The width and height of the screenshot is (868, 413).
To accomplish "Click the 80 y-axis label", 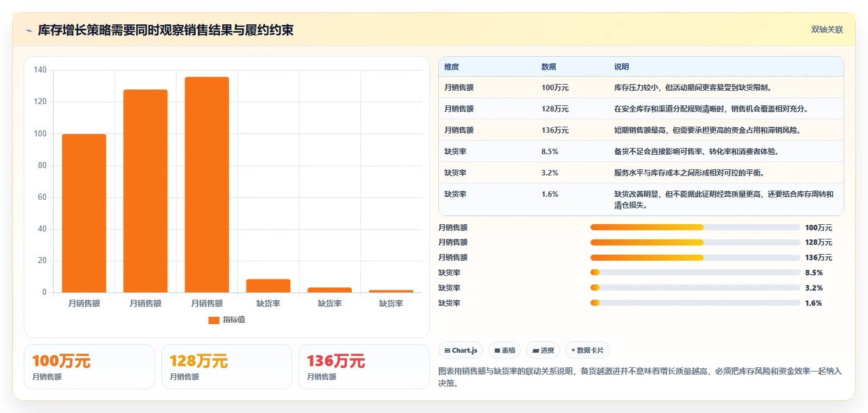I will [x=42, y=166].
